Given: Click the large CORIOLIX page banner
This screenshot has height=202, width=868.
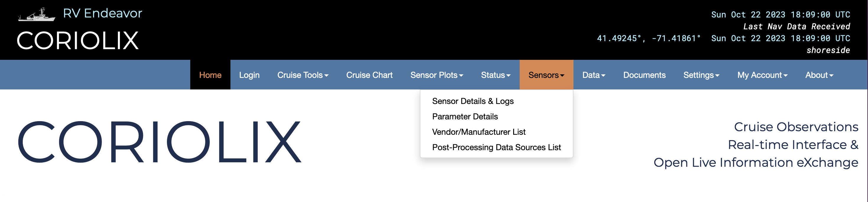Looking at the screenshot, I should (159, 142).
